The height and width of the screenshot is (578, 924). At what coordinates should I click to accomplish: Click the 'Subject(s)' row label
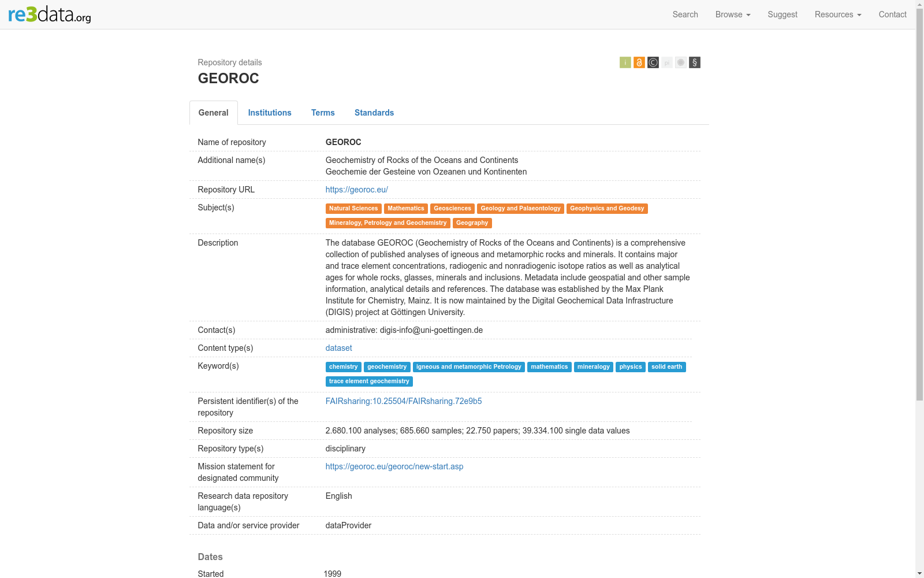[216, 208]
